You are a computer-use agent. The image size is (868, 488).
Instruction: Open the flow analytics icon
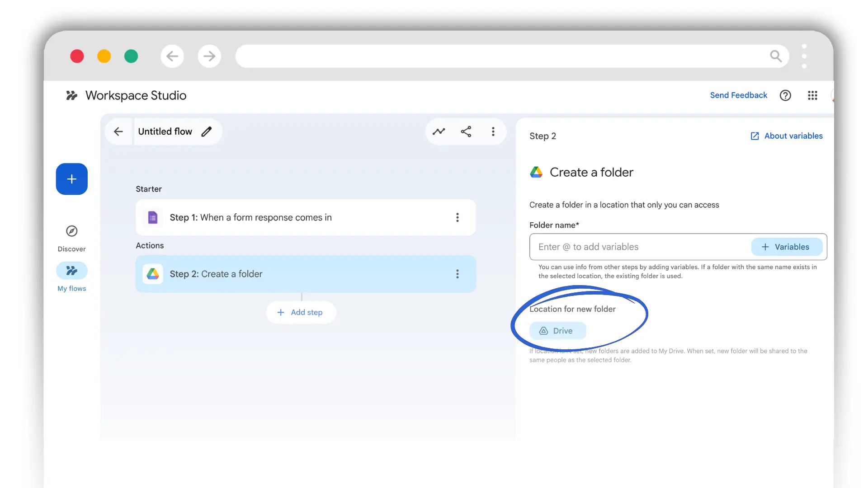click(439, 131)
